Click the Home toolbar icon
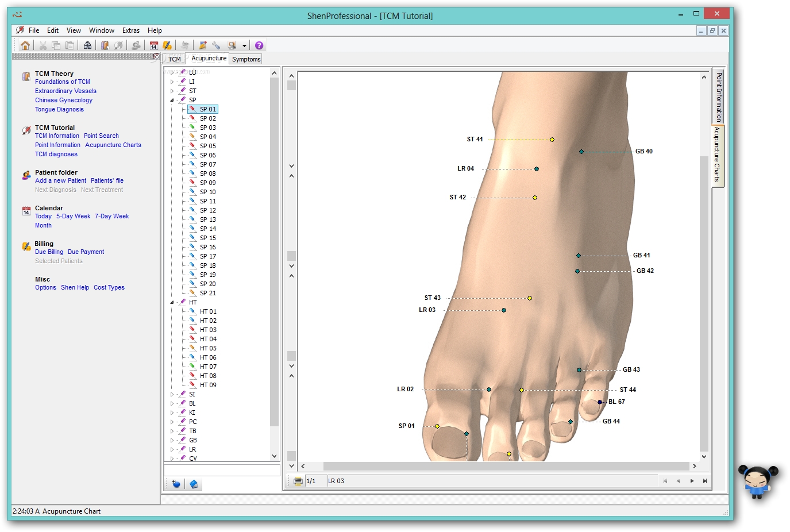Image resolution: width=790 pixels, height=532 pixels. [x=25, y=45]
